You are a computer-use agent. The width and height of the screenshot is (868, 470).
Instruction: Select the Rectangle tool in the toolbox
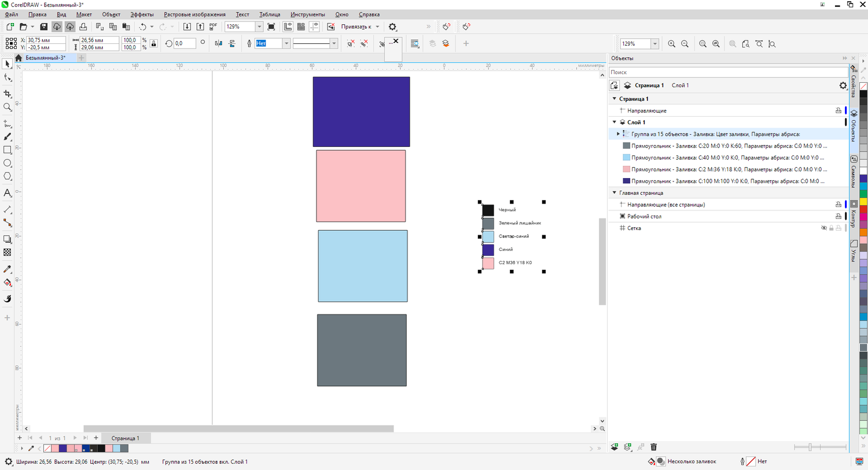(8, 150)
